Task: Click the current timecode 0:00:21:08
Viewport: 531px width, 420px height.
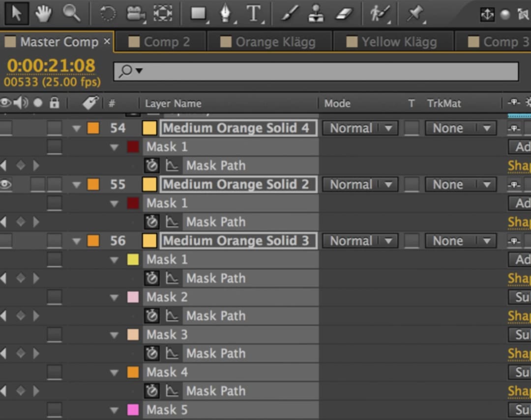Action: 51,65
